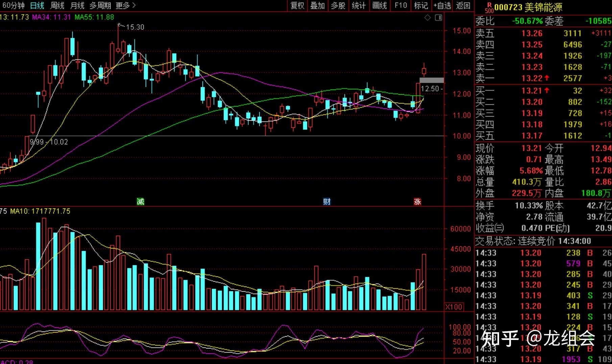Select the 买三 price 13.19

click(x=532, y=113)
